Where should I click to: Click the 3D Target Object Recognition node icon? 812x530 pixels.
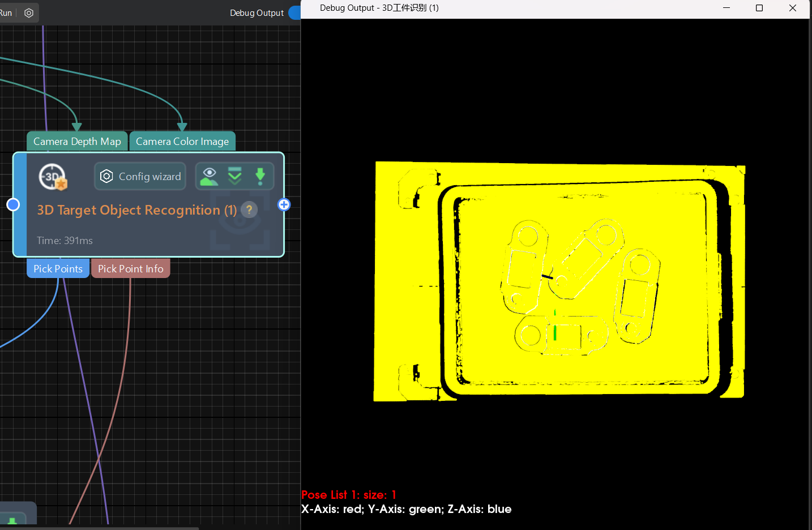coord(52,176)
